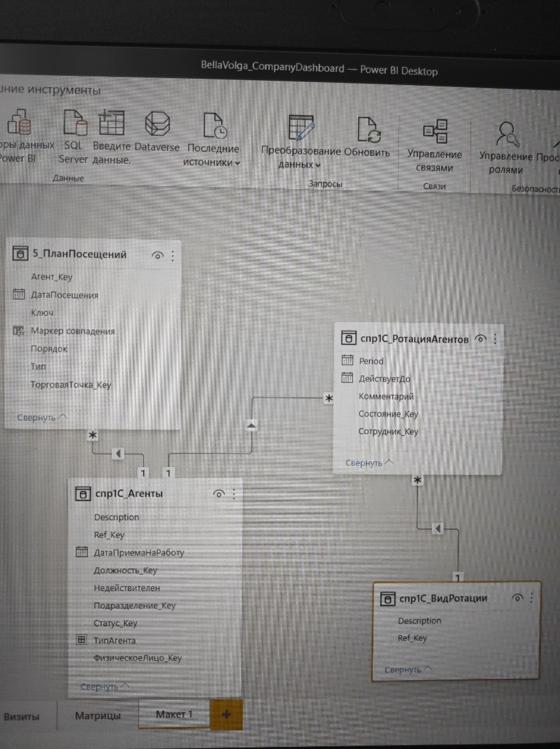The image size is (560, 749).
Task: Open the Dataverse connector
Action: pos(157,132)
